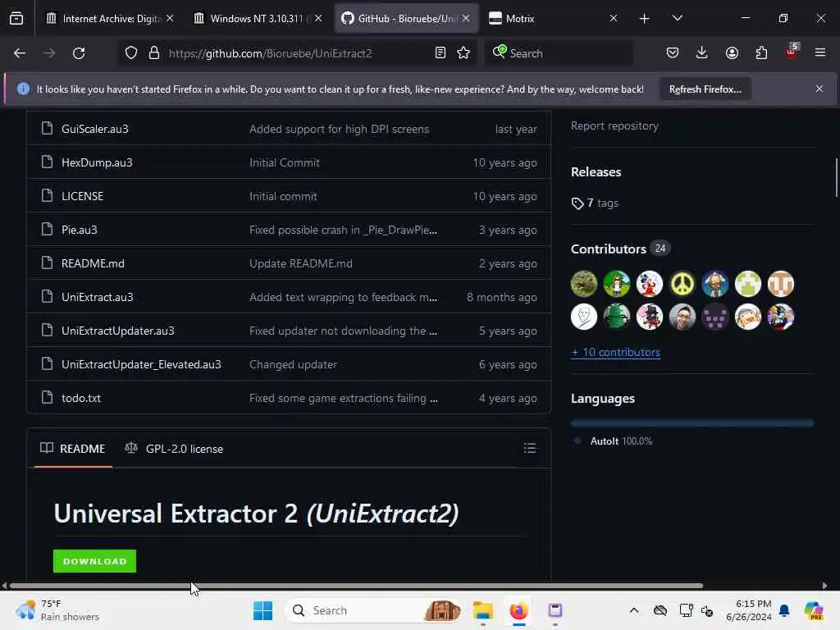Viewport: 840px width, 630px height.
Task: Open the todo.txt file
Action: (81, 398)
